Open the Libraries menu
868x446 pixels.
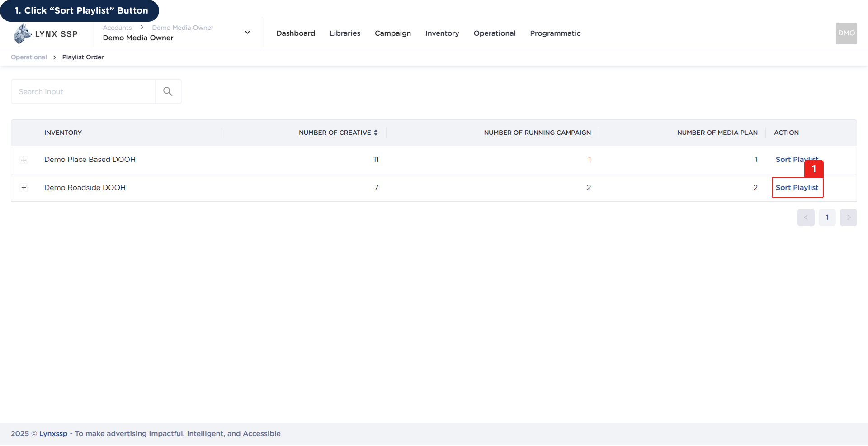click(x=345, y=33)
